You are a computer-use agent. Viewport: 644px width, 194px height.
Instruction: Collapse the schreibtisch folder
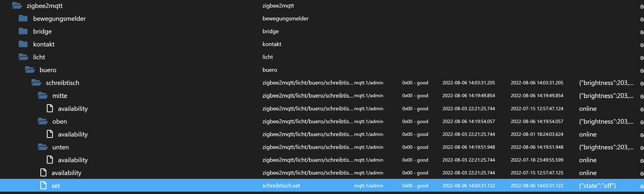tap(36, 83)
